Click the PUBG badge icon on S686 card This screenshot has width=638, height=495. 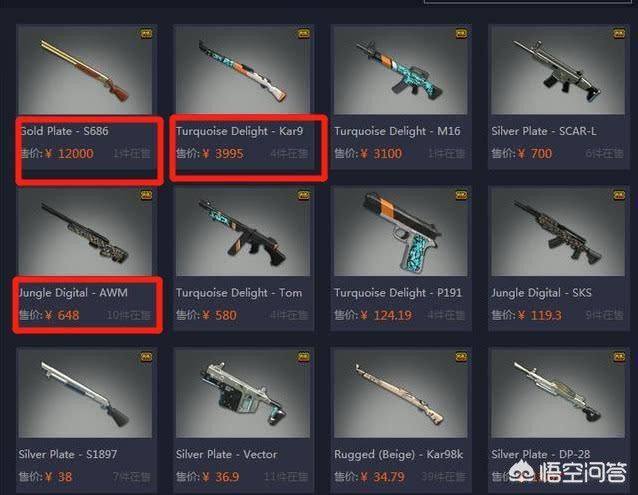point(146,34)
